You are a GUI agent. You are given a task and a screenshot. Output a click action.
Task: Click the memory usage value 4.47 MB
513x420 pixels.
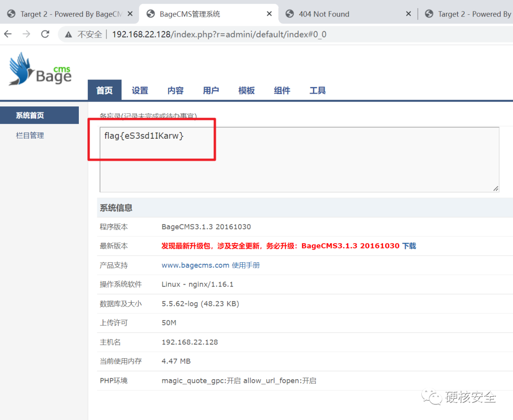[176, 361]
